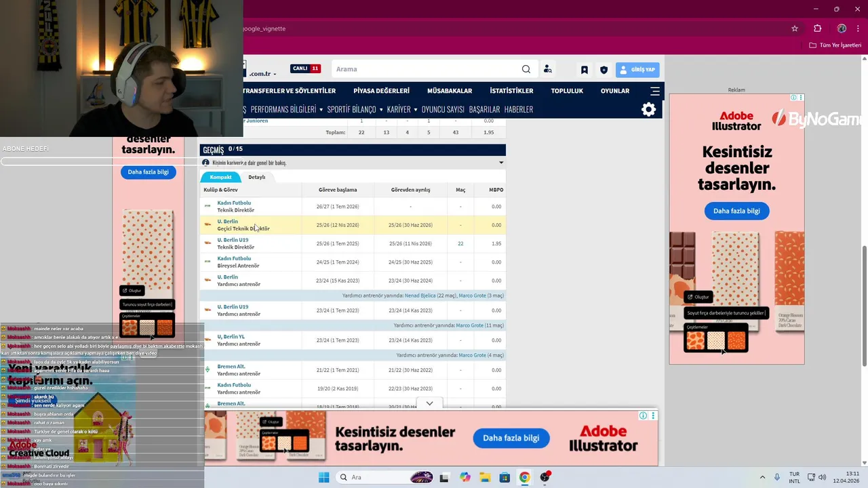The height and width of the screenshot is (488, 868).
Task: Go to Başarılar section
Action: [484, 109]
